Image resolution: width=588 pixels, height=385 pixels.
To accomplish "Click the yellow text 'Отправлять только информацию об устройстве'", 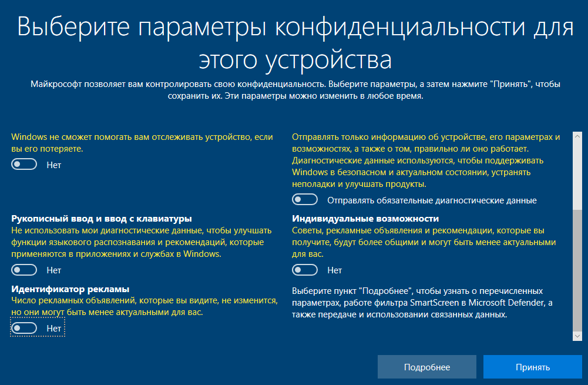I will pyautogui.click(x=426, y=160).
